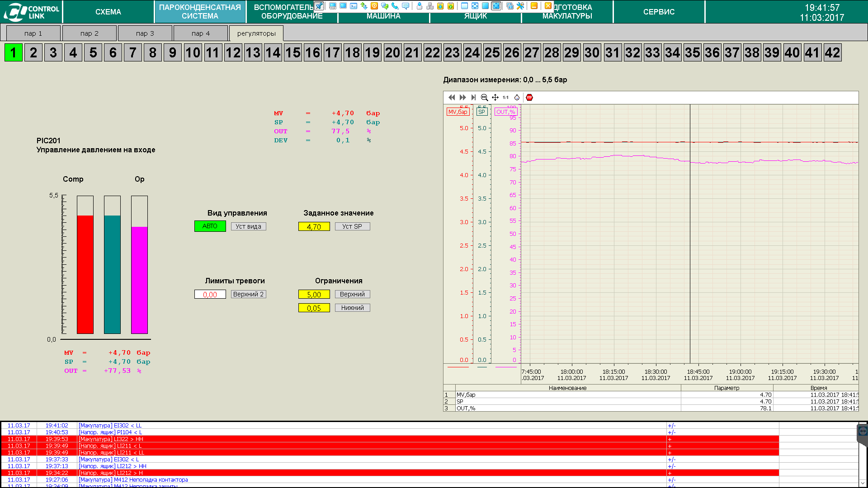This screenshot has height=488, width=868.
Task: Open the ПАРОКОНДЕНСАТНАЯ СИСТЕМА menu
Action: 200,12
